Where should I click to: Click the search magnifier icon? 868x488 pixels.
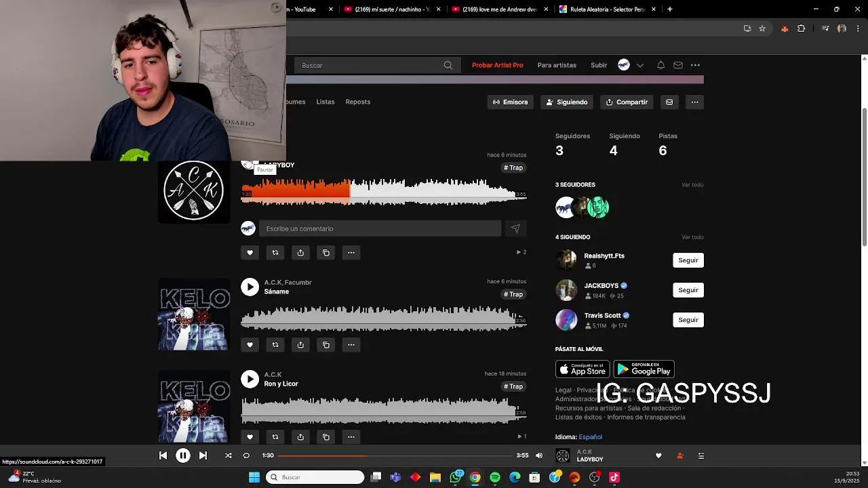coord(448,65)
